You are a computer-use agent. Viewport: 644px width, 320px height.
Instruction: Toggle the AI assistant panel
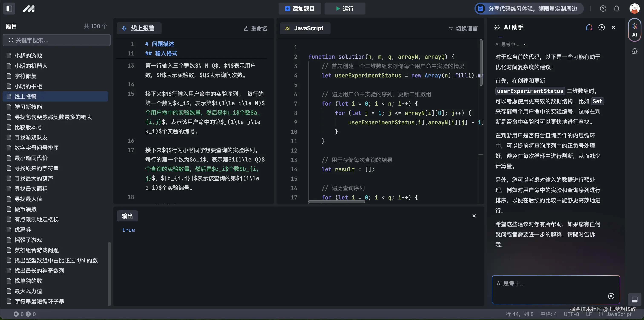click(634, 29)
